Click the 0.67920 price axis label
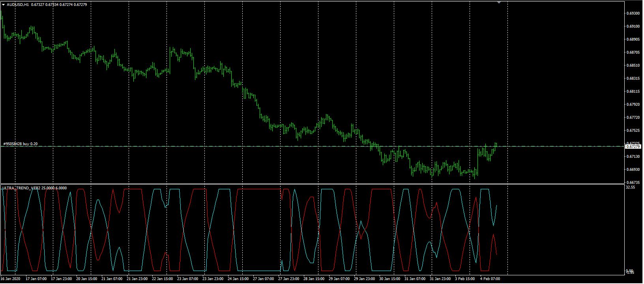 633,105
